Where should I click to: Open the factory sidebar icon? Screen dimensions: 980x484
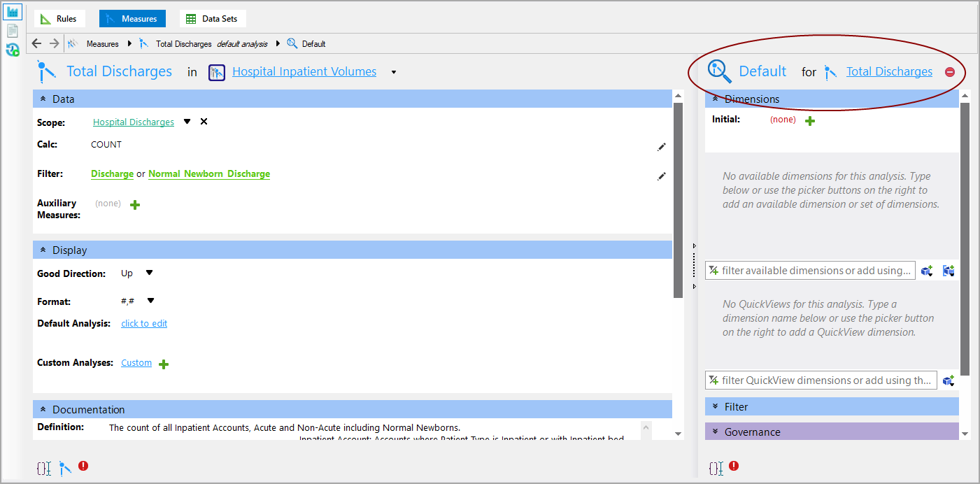click(11, 11)
